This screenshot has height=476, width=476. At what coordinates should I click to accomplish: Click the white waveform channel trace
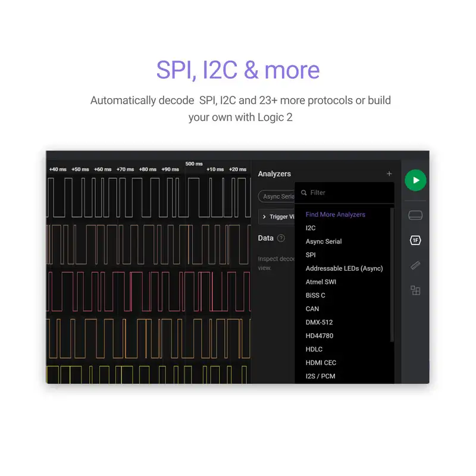[x=148, y=198]
